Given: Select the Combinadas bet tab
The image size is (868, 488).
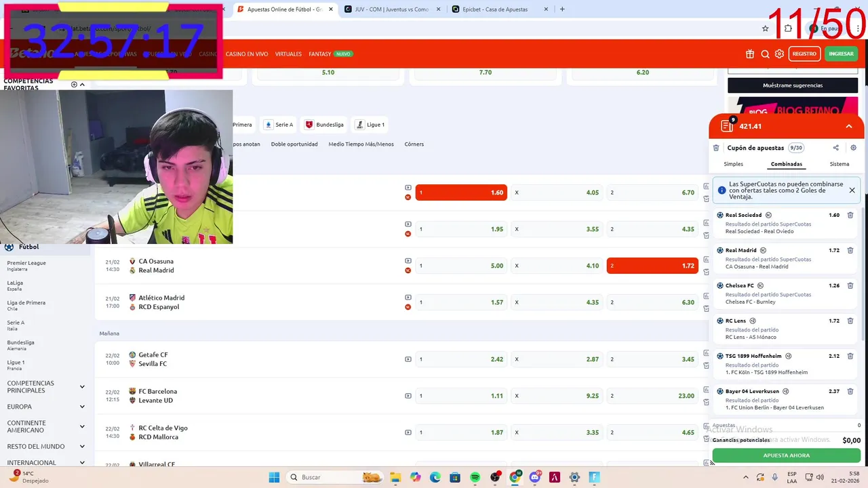Looking at the screenshot, I should [x=787, y=164].
